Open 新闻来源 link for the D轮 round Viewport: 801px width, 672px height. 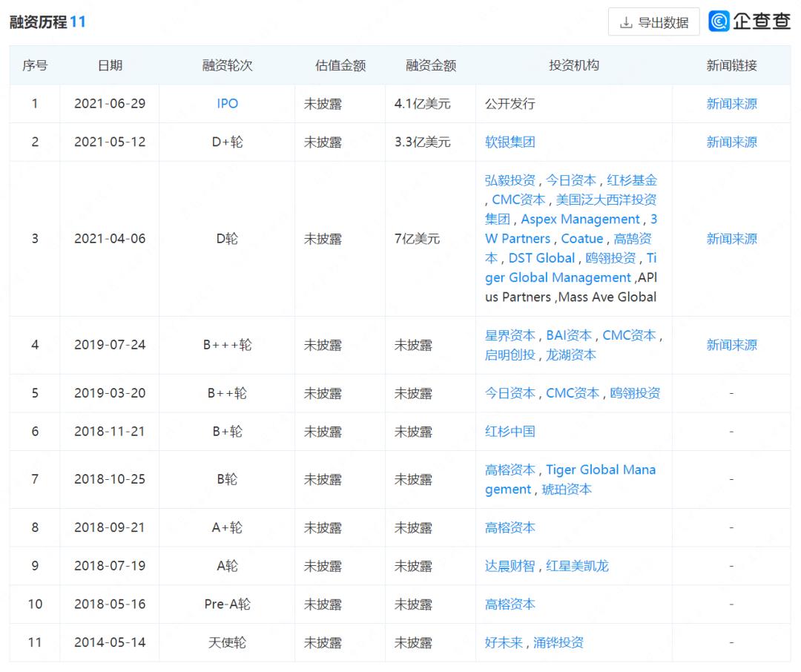tap(732, 238)
